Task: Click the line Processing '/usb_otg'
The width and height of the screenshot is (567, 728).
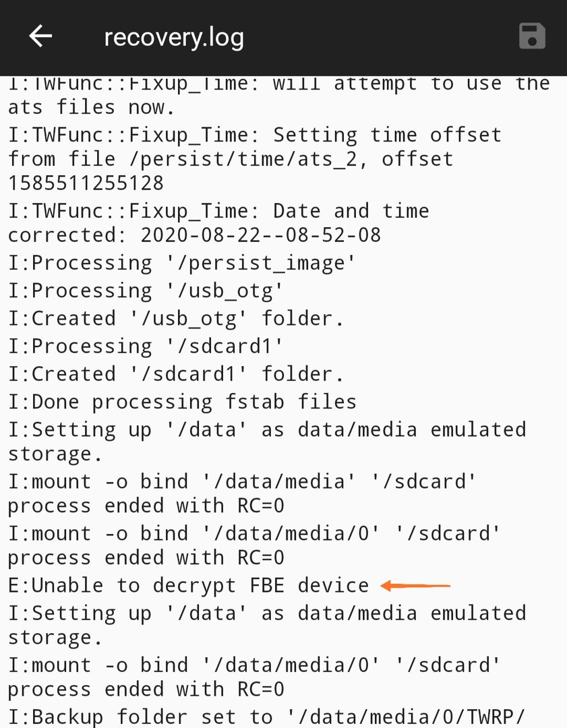Action: pyautogui.click(x=146, y=291)
